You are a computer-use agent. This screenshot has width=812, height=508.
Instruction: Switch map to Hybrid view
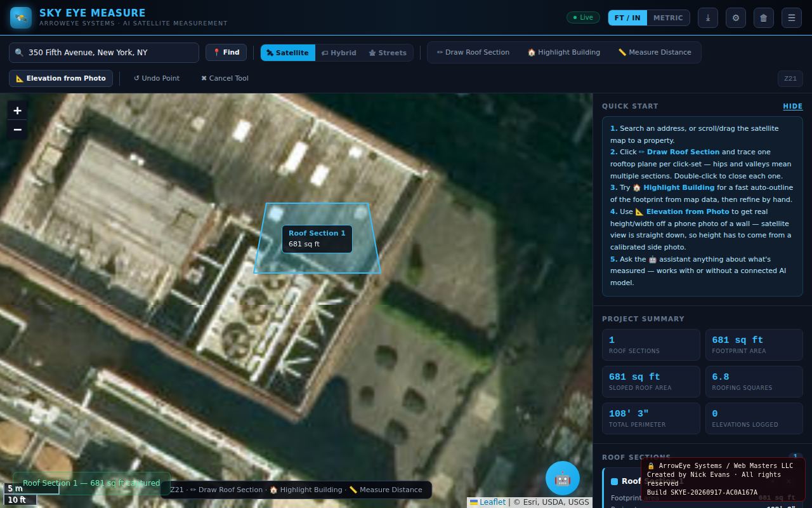(x=339, y=53)
